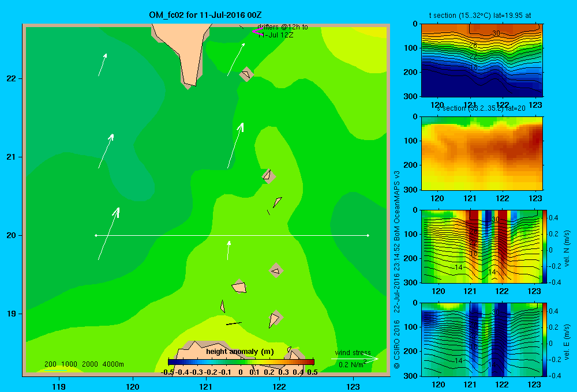Click the map title OM_fc02 for 11-Jul-2016 00Z
The image size is (577, 392).
tap(205, 15)
